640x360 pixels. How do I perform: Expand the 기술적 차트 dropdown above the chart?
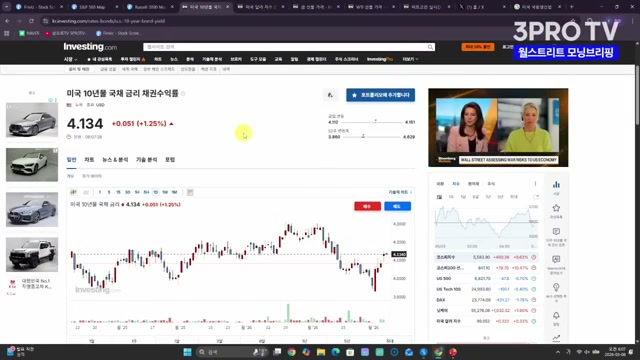tap(400, 192)
